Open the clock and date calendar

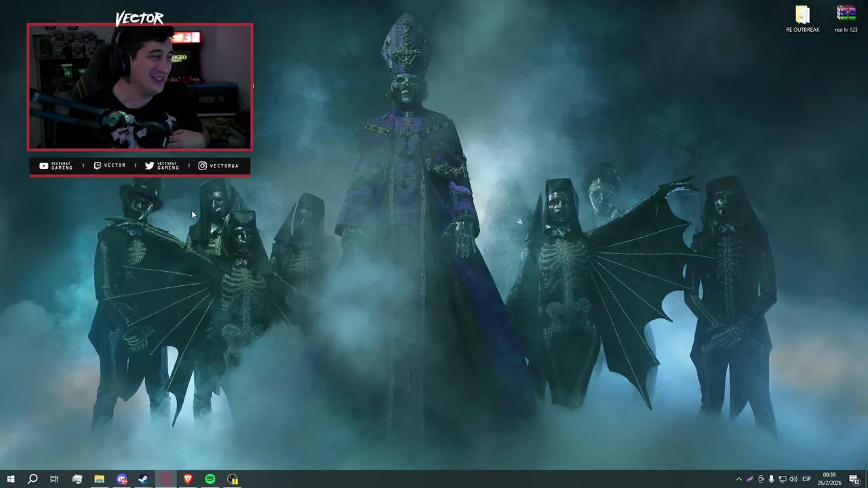click(831, 479)
